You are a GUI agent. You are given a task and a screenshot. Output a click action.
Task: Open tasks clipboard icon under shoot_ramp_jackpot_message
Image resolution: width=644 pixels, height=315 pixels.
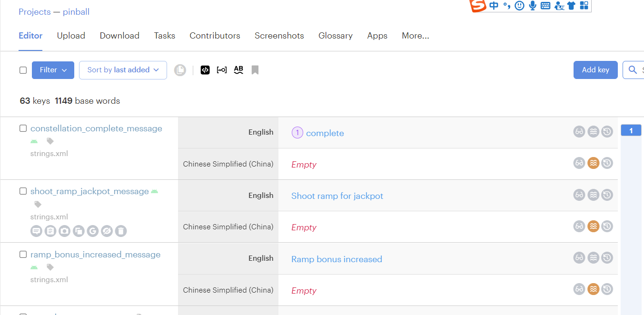tap(50, 231)
